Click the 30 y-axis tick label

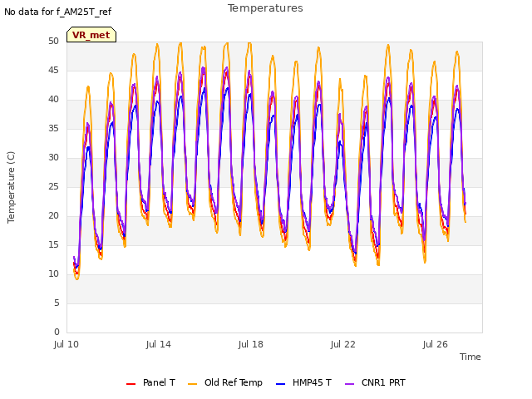(x=53, y=157)
